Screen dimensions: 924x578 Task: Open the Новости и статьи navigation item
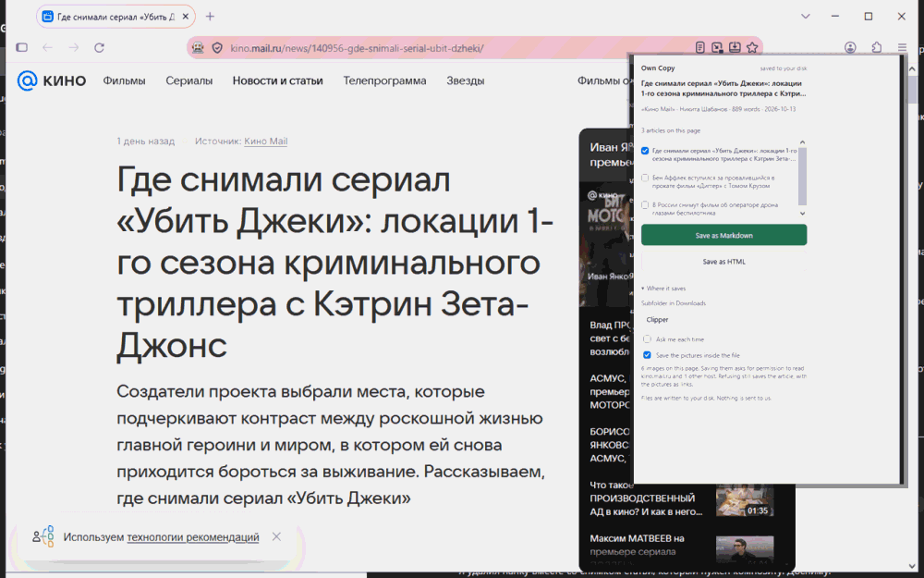[277, 80]
